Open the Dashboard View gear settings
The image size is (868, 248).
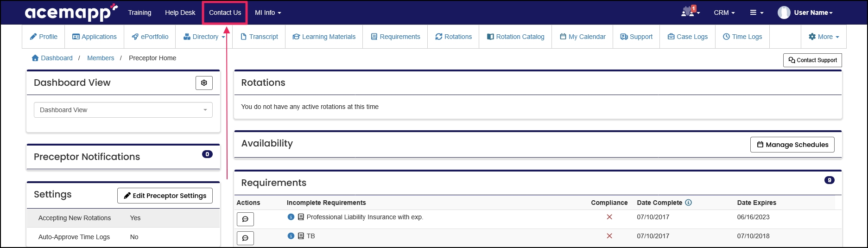coord(204,83)
